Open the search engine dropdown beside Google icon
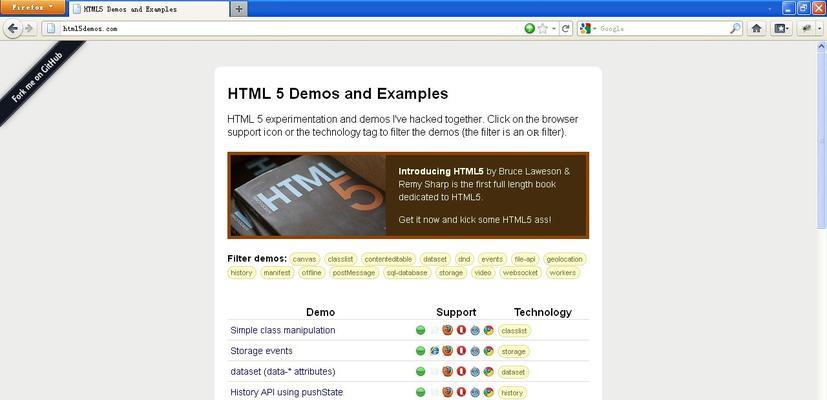This screenshot has height=400, width=827. [x=594, y=29]
